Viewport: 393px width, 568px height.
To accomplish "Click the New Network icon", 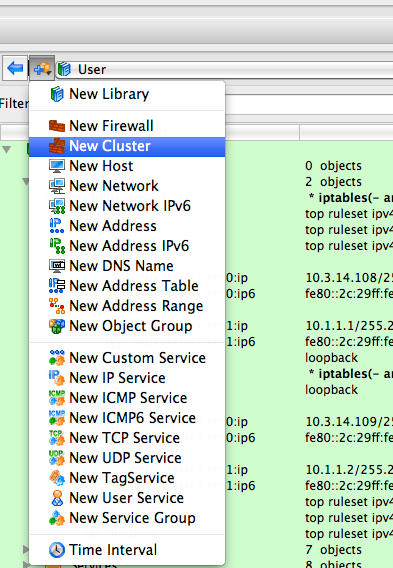I will [57, 186].
